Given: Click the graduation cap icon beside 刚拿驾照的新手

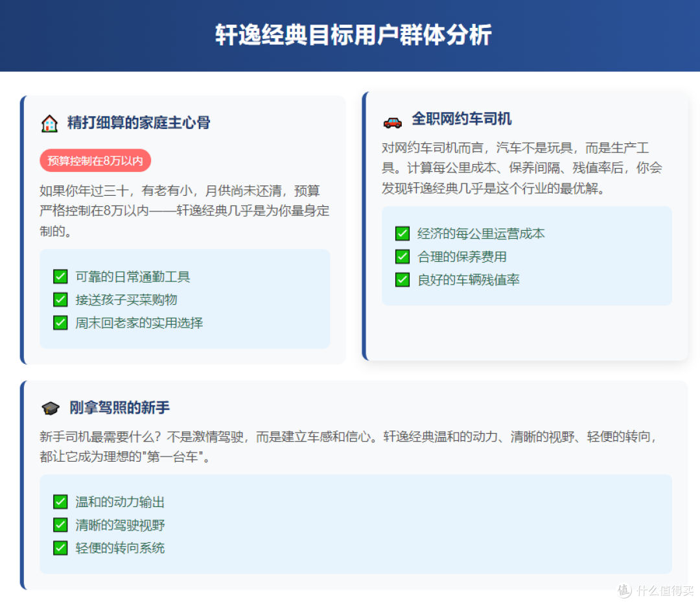Looking at the screenshot, I should [51, 408].
